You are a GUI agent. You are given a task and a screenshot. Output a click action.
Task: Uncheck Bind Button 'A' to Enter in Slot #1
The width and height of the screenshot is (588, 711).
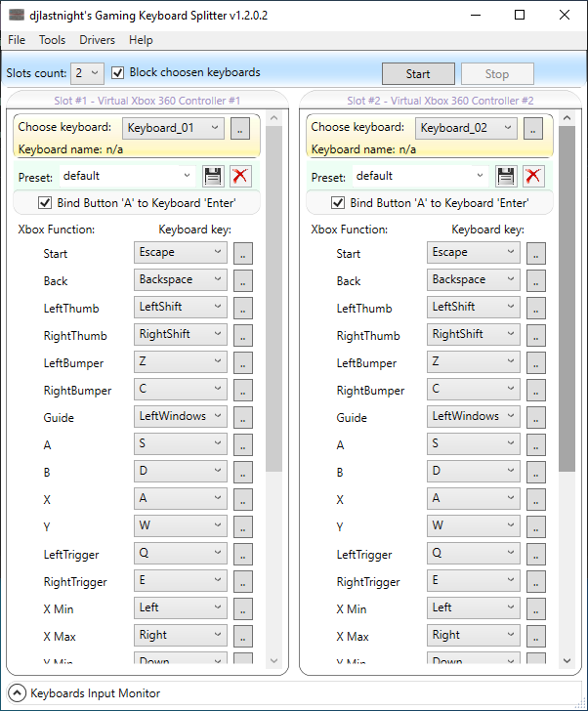[x=44, y=203]
